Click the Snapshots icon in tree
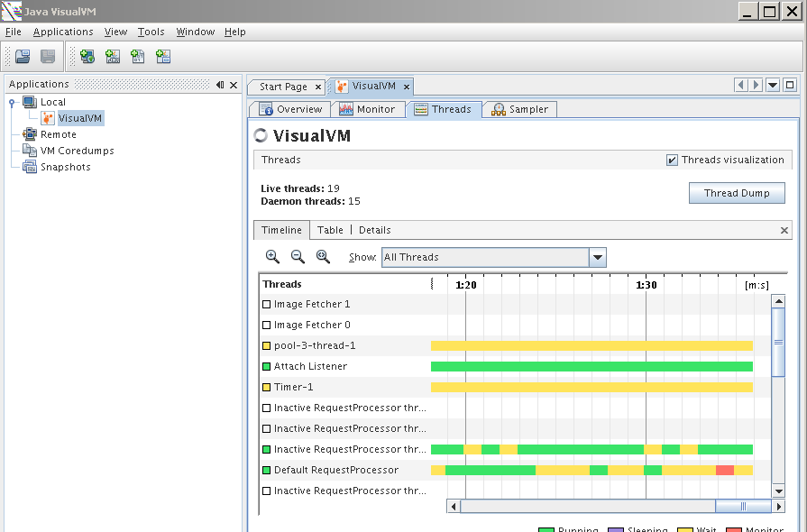The width and height of the screenshot is (807, 532). click(x=30, y=167)
